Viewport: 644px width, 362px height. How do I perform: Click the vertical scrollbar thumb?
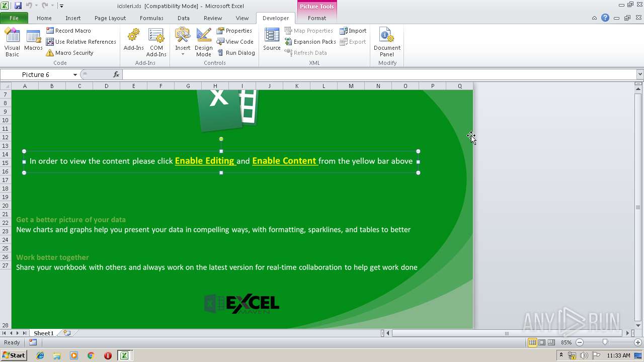coord(638,207)
